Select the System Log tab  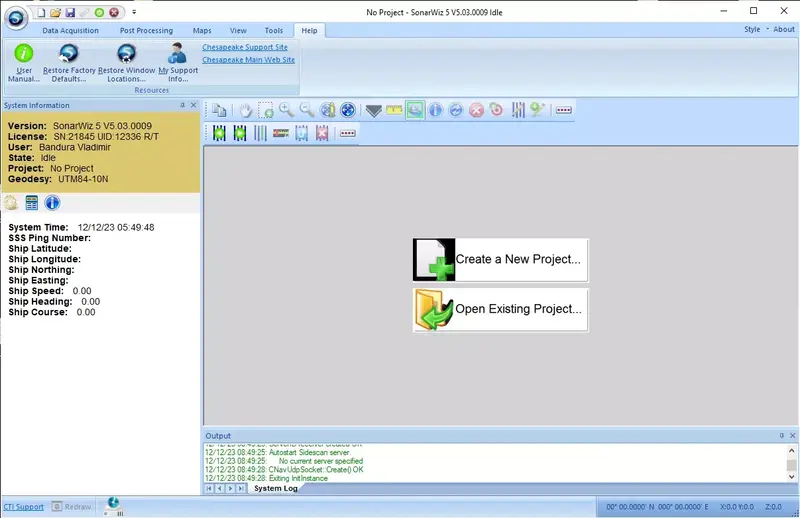(x=276, y=488)
